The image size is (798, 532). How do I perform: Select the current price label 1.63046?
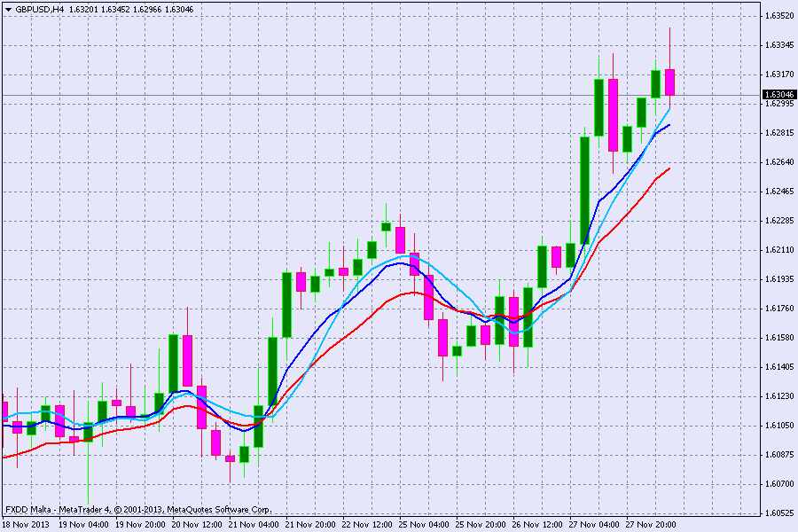[778, 94]
